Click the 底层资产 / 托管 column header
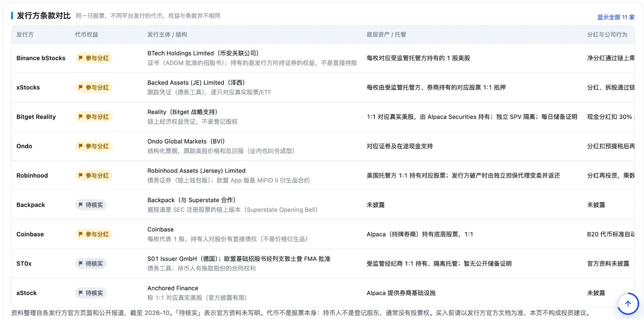The image size is (644, 319). coord(386,35)
